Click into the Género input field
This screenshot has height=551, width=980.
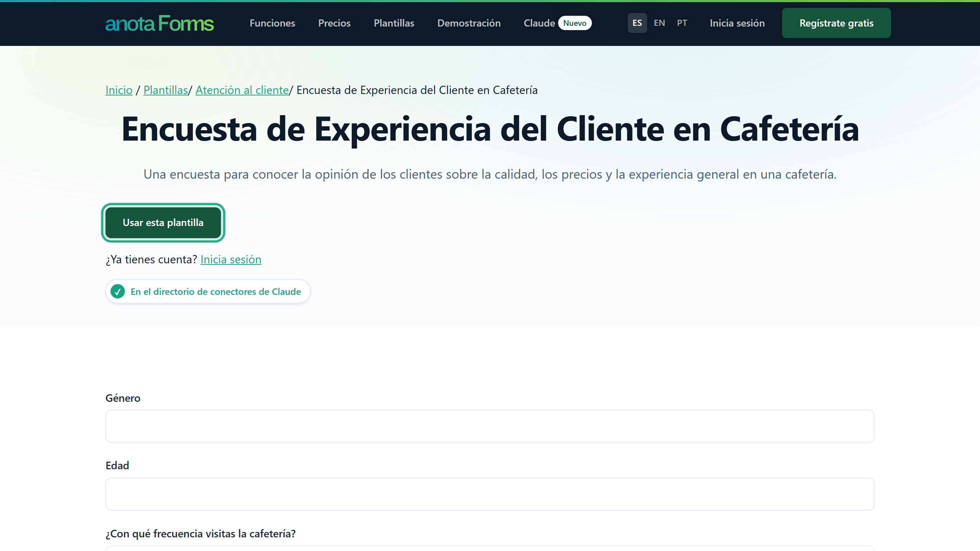point(490,426)
